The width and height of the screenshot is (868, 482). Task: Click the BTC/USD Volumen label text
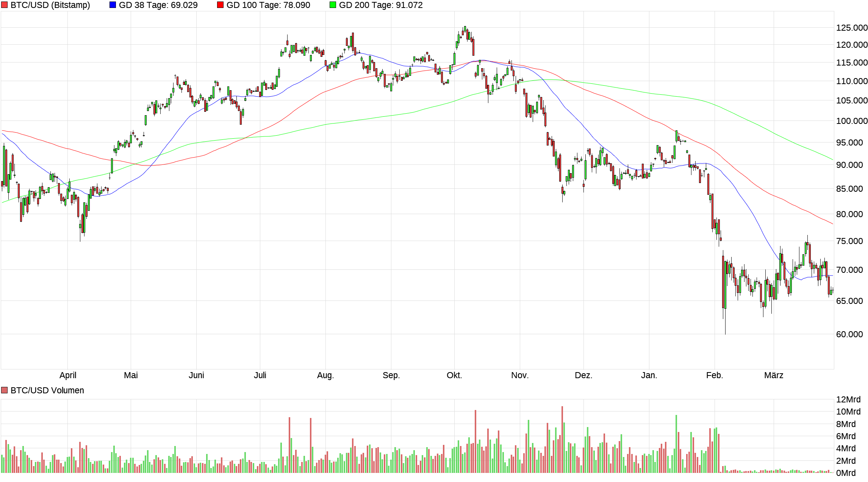click(x=47, y=390)
